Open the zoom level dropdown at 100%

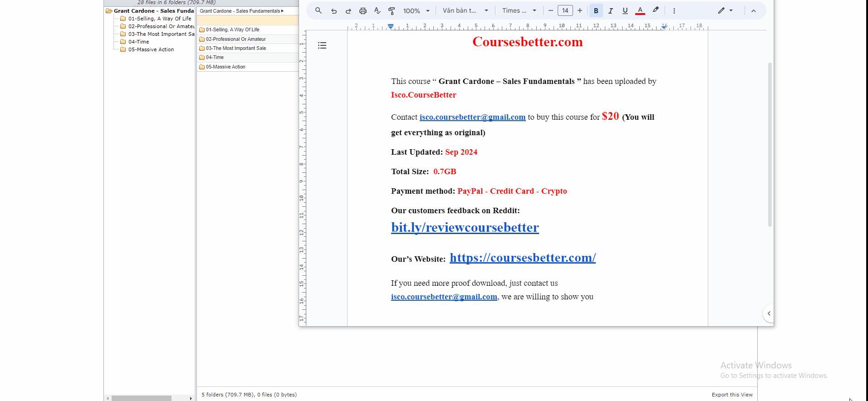point(416,11)
